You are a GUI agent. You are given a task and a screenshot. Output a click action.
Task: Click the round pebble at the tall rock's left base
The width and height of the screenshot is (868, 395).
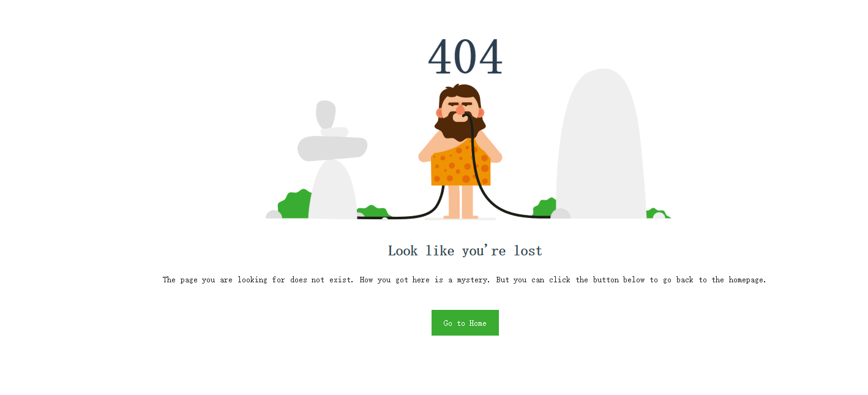[x=560, y=214]
